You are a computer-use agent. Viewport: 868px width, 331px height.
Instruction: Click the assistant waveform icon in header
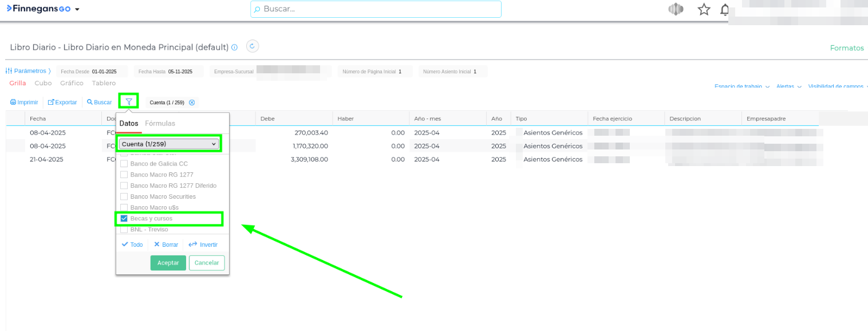(x=676, y=10)
